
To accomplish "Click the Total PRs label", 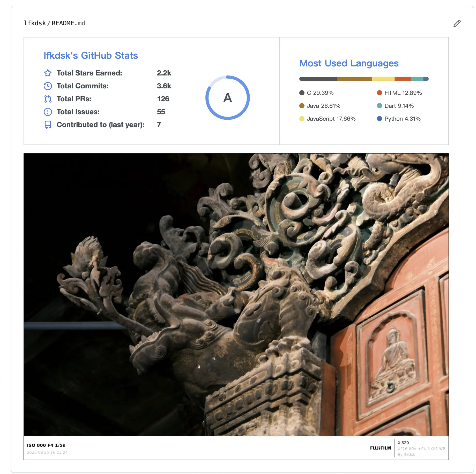I will click(x=74, y=99).
